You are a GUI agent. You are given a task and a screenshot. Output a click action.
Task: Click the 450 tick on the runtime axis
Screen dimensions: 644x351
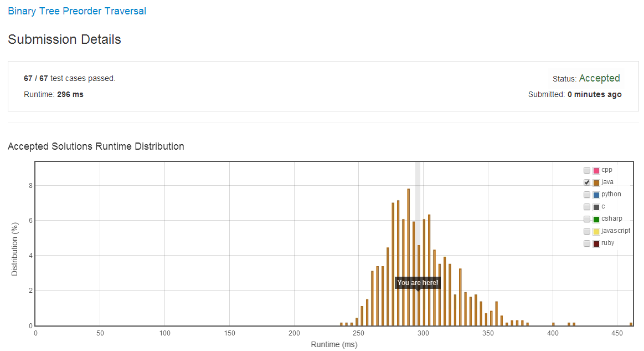pyautogui.click(x=617, y=333)
